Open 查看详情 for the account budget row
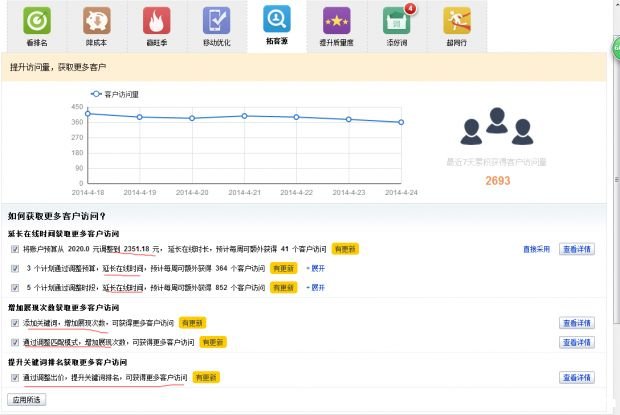This screenshot has width=620, height=415. click(577, 249)
